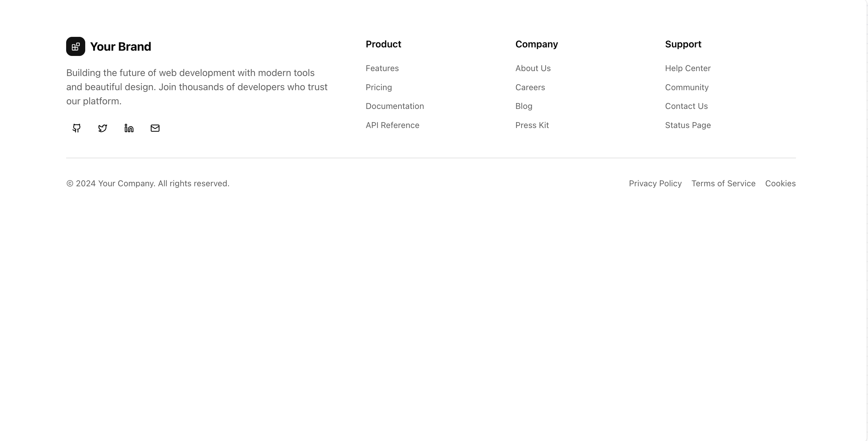Viewport: 868px width, 441px height.
Task: Open the Privacy Policy link
Action: coord(655,184)
